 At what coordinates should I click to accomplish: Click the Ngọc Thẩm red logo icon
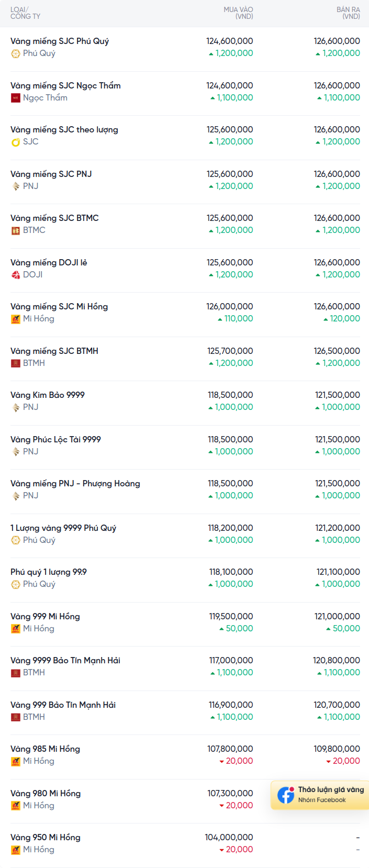pos(16,98)
